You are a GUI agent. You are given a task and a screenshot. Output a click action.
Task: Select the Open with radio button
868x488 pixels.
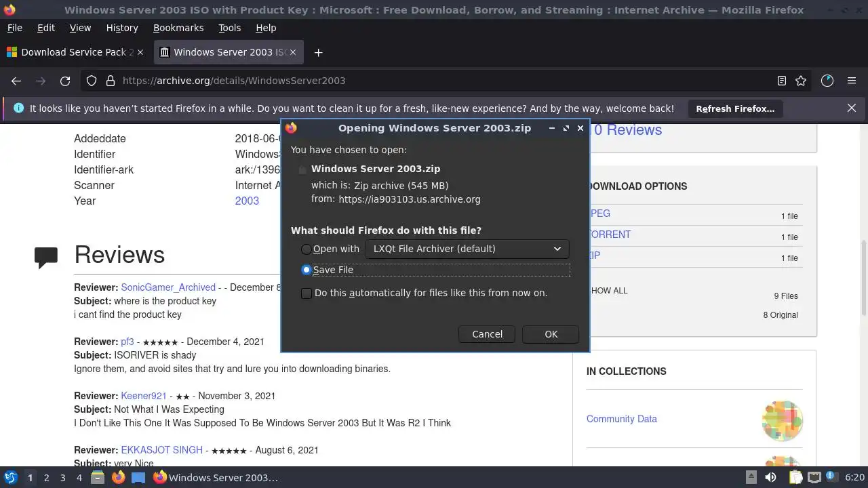(307, 249)
